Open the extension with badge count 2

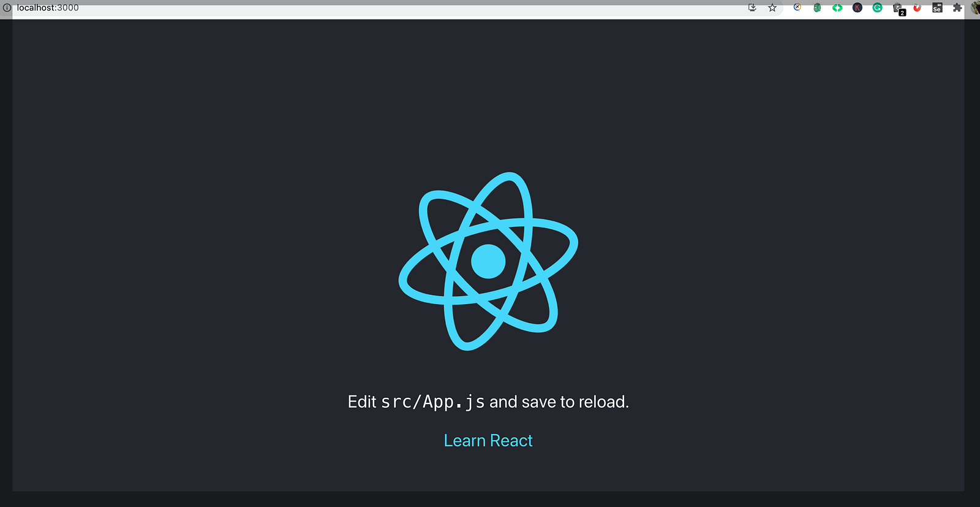coord(899,9)
